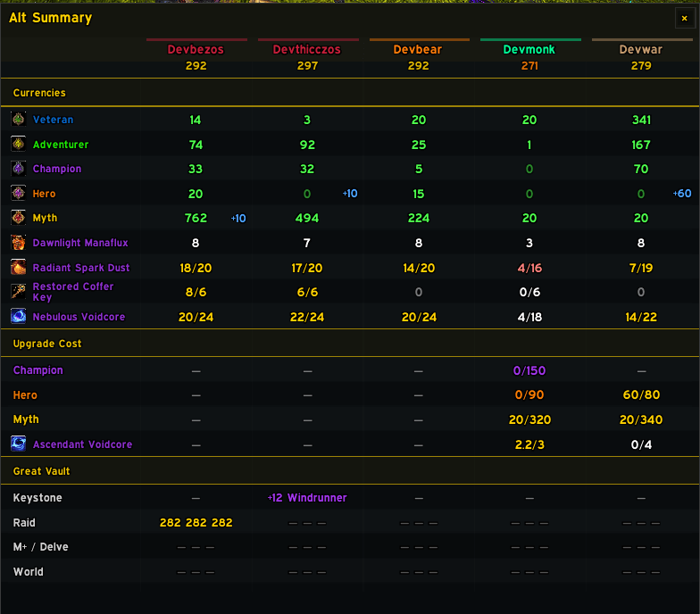Click the Nebulous Voidcore label
The height and width of the screenshot is (614, 700).
79,317
